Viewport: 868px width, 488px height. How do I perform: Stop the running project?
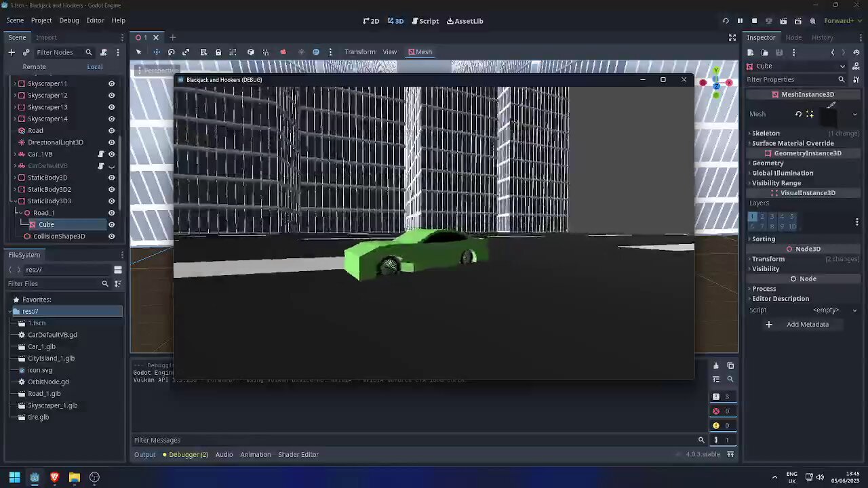[754, 21]
